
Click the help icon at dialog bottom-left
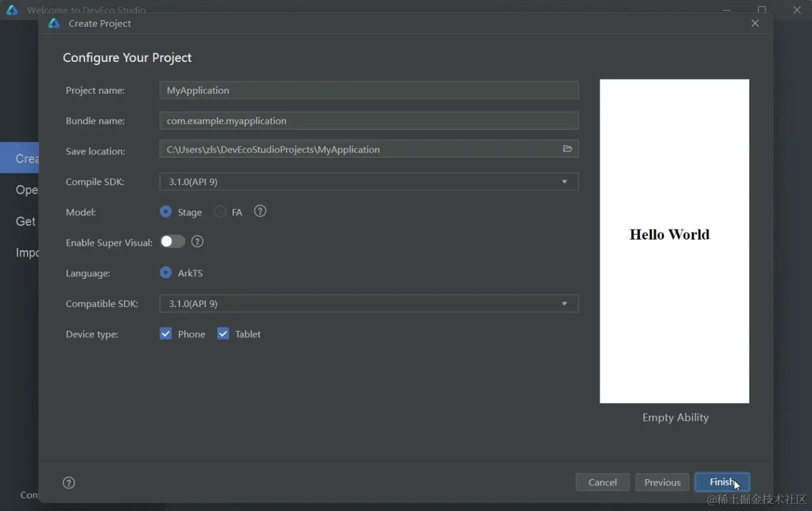click(x=69, y=482)
